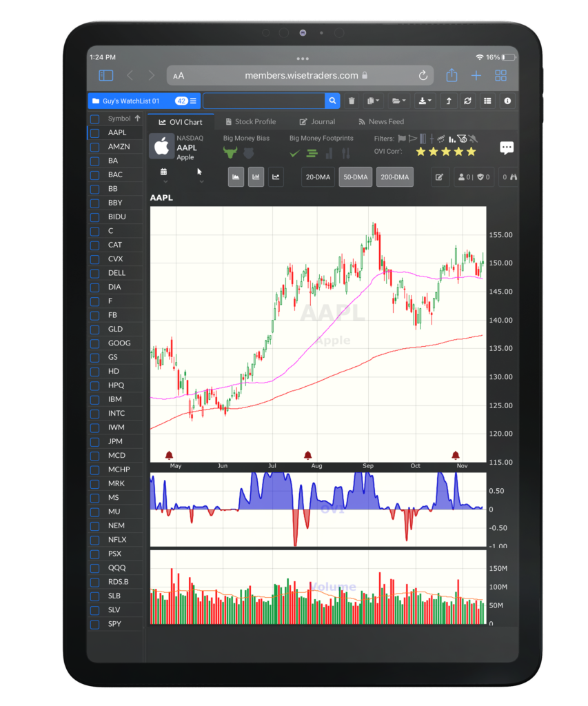Click the Apple company logo
The image size is (588, 706).
[x=161, y=146]
